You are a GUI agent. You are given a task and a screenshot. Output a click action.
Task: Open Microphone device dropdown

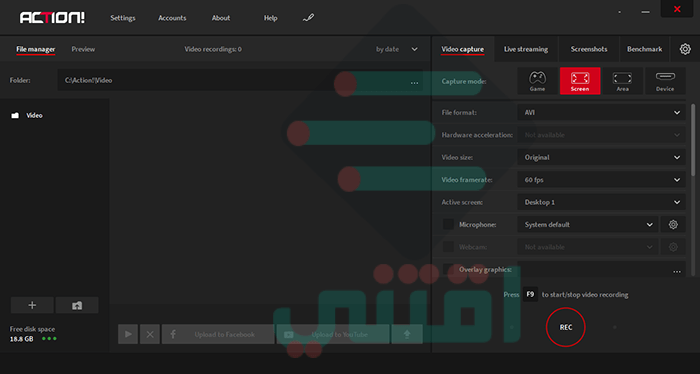coord(588,224)
